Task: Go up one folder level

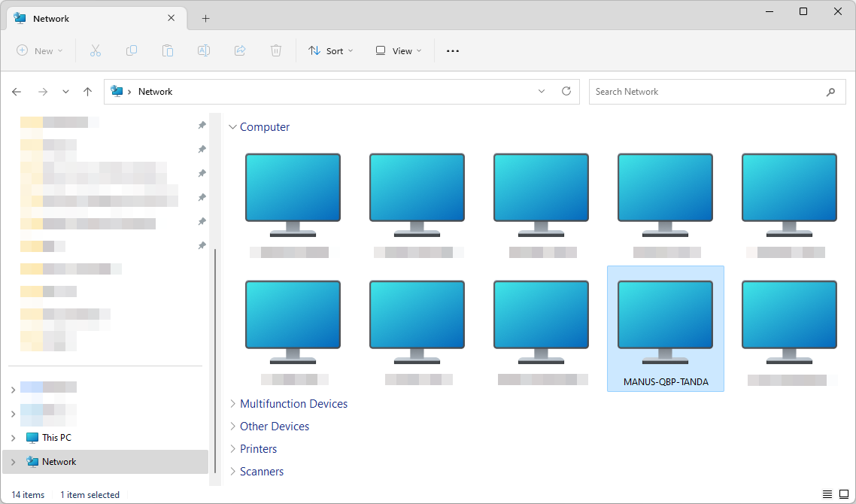Action: click(x=87, y=92)
